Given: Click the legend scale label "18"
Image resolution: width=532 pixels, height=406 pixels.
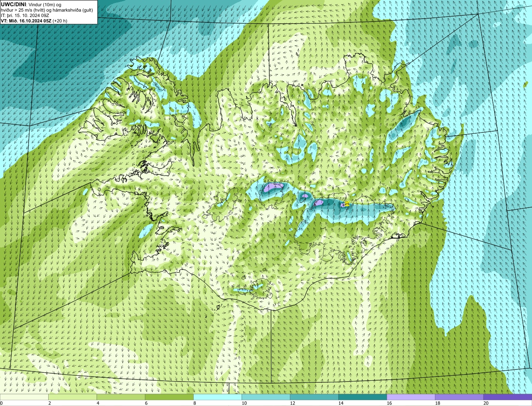Looking at the screenshot, I should [437, 403].
